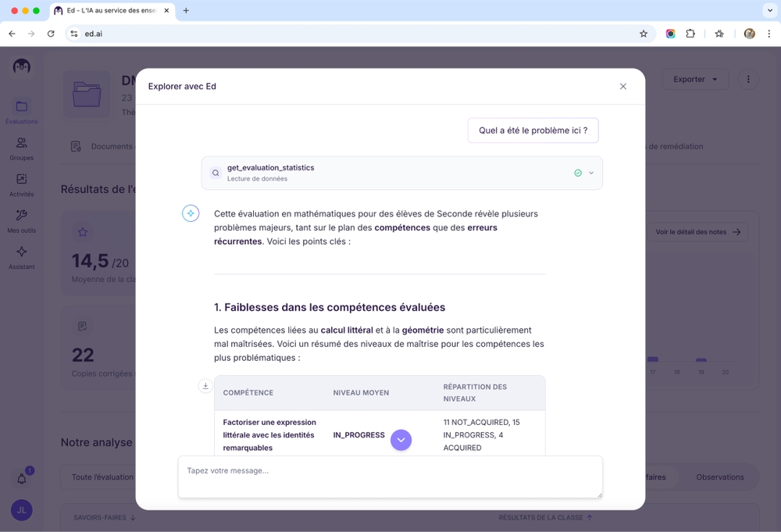This screenshot has width=781, height=532.
Task: Reload the page
Action: [x=51, y=34]
